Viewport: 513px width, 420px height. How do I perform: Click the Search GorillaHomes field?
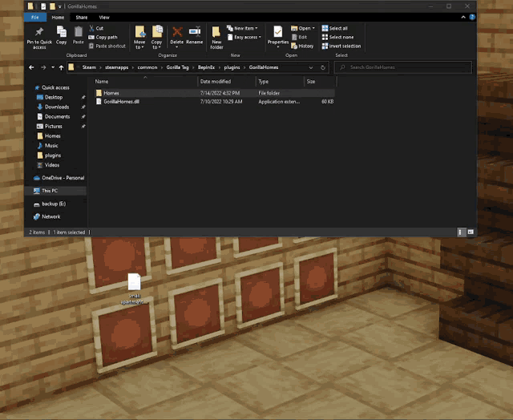pos(403,67)
